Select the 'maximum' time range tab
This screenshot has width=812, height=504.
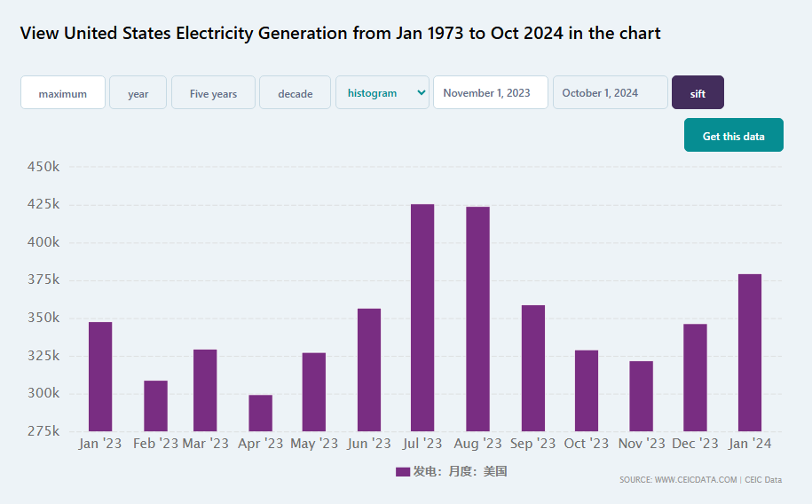[63, 93]
